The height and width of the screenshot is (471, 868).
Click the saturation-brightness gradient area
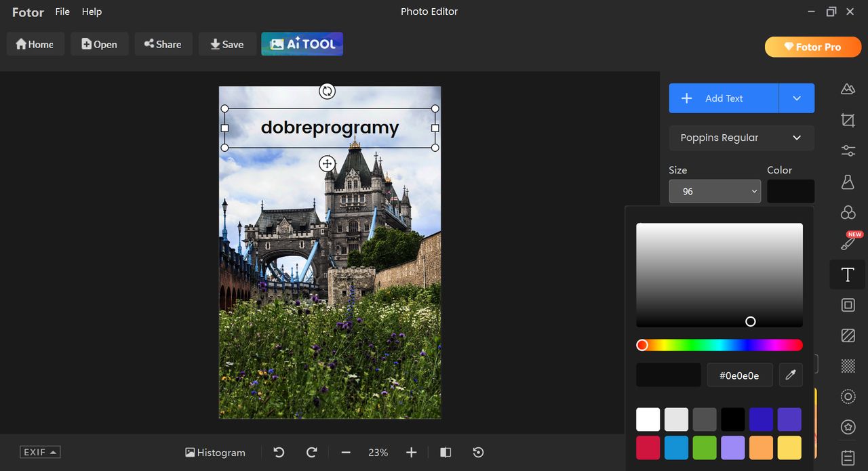[719, 275]
